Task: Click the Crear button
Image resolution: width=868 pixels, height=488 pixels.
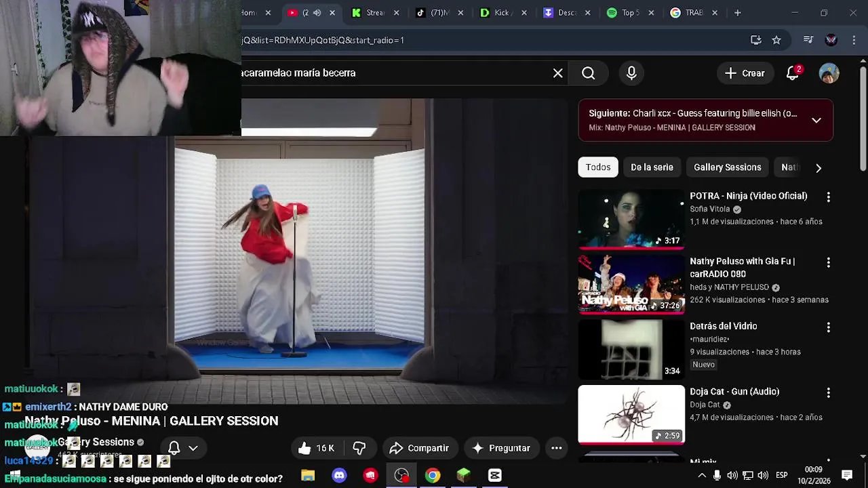Action: click(x=745, y=73)
